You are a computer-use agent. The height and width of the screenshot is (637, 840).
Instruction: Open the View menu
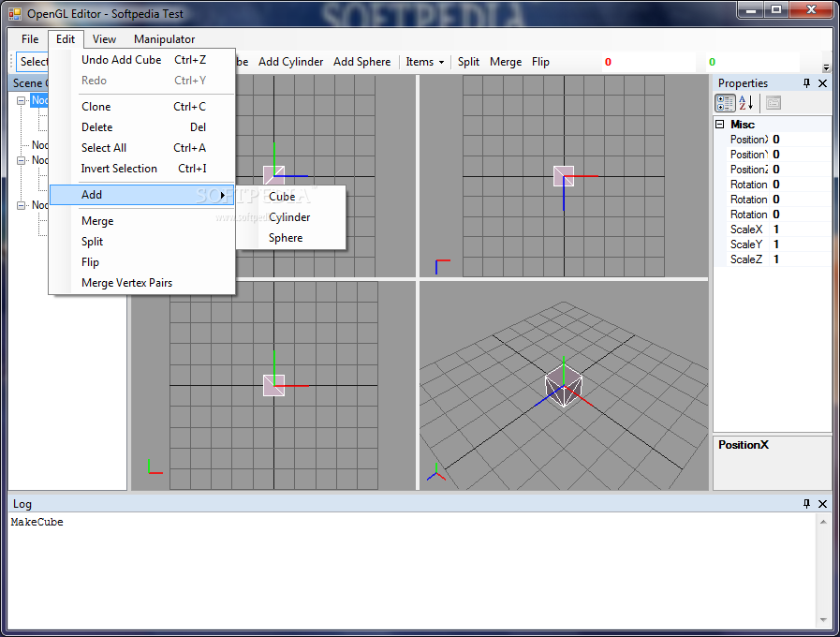104,39
